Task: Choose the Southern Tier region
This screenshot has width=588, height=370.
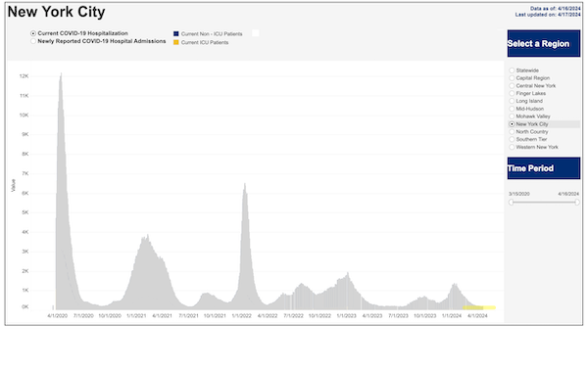Action: pyautogui.click(x=512, y=139)
